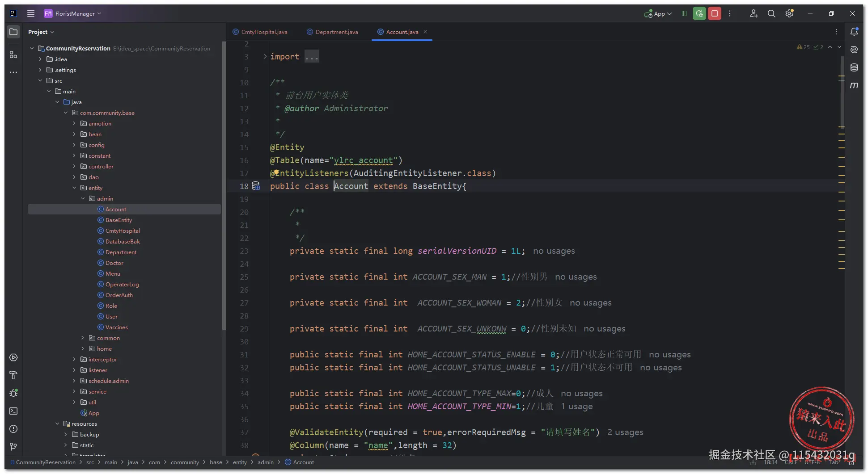The height and width of the screenshot is (474, 868).
Task: Select the Doctor class in tree
Action: [114, 263]
